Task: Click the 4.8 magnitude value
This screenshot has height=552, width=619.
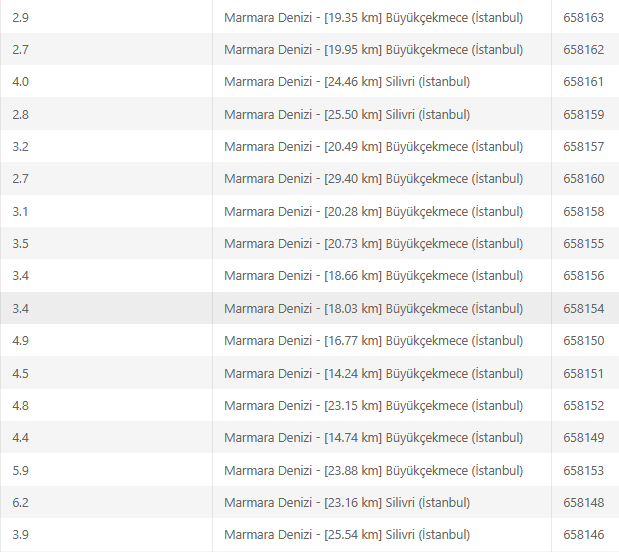Action: click(21, 406)
